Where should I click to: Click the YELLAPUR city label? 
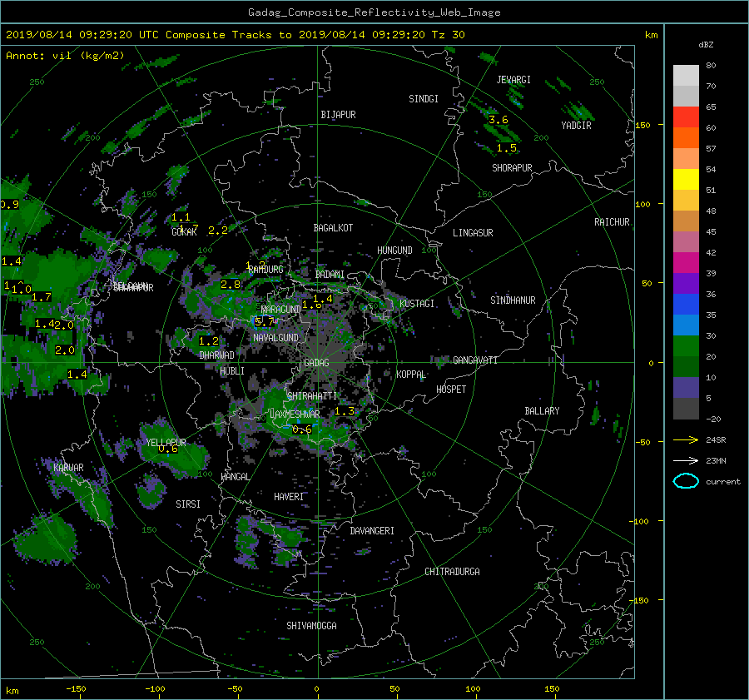click(166, 443)
